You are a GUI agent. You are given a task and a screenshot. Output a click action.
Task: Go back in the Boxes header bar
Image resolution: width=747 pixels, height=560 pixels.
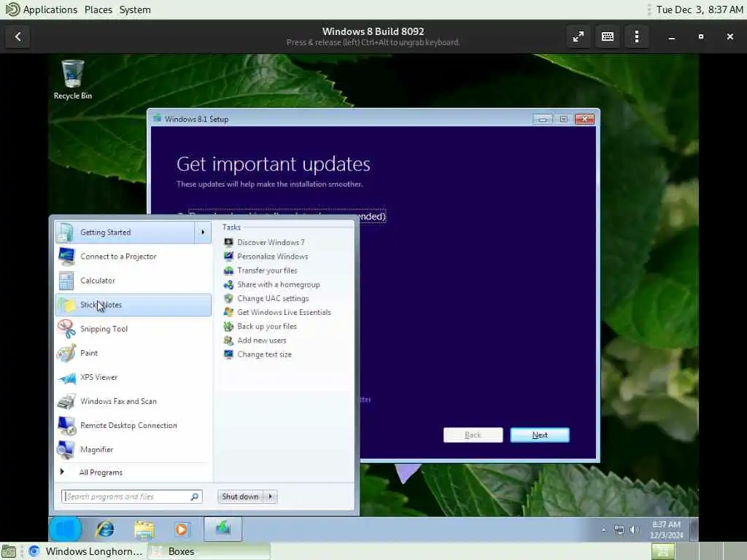pos(18,36)
